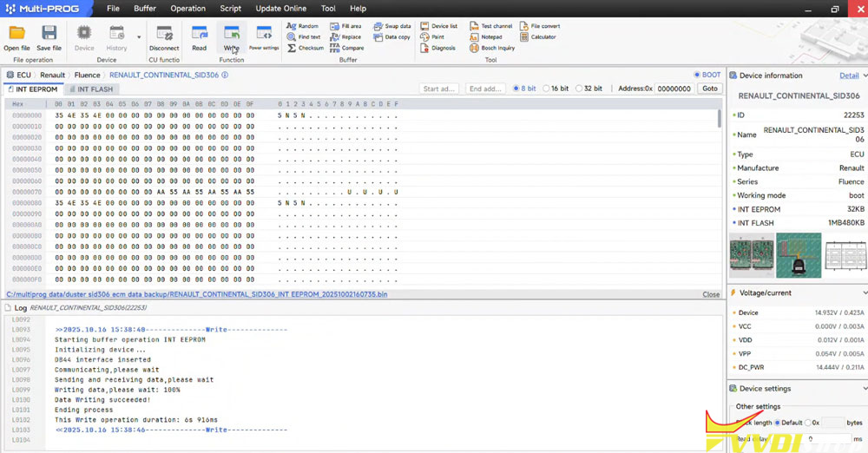Viewport: 868px width, 453px height.
Task: Click the Save file icon
Action: point(49,36)
